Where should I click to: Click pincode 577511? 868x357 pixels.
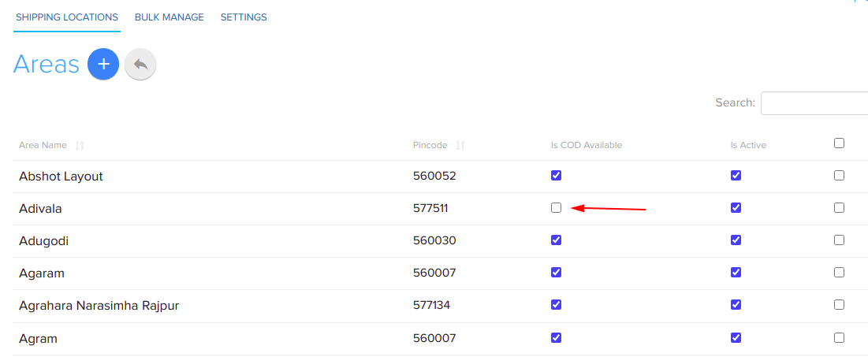pos(430,209)
